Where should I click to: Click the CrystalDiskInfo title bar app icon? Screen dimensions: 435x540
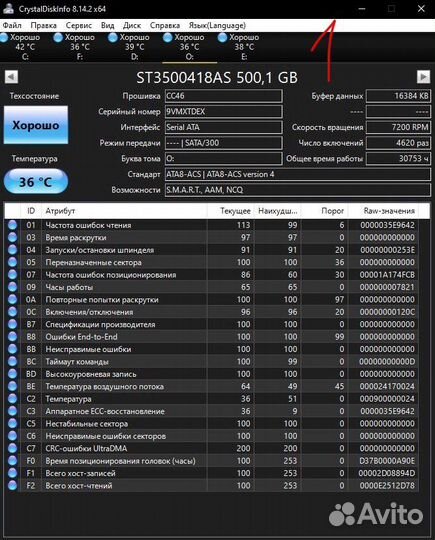click(8, 9)
